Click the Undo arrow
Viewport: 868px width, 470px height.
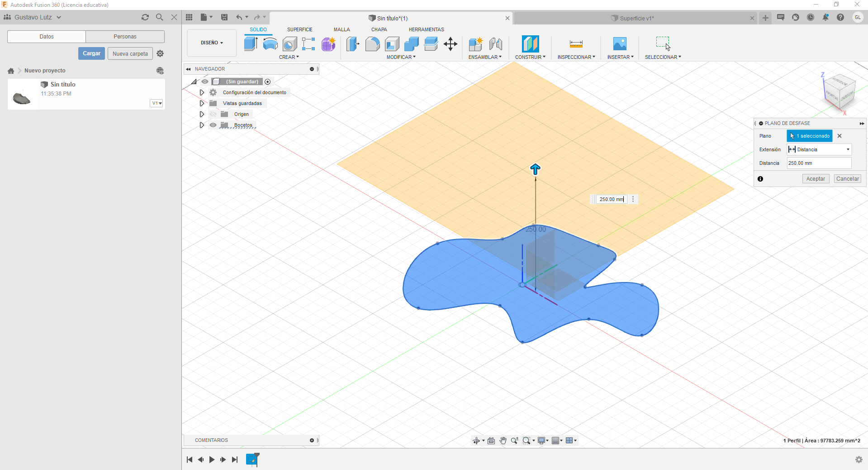pyautogui.click(x=239, y=17)
